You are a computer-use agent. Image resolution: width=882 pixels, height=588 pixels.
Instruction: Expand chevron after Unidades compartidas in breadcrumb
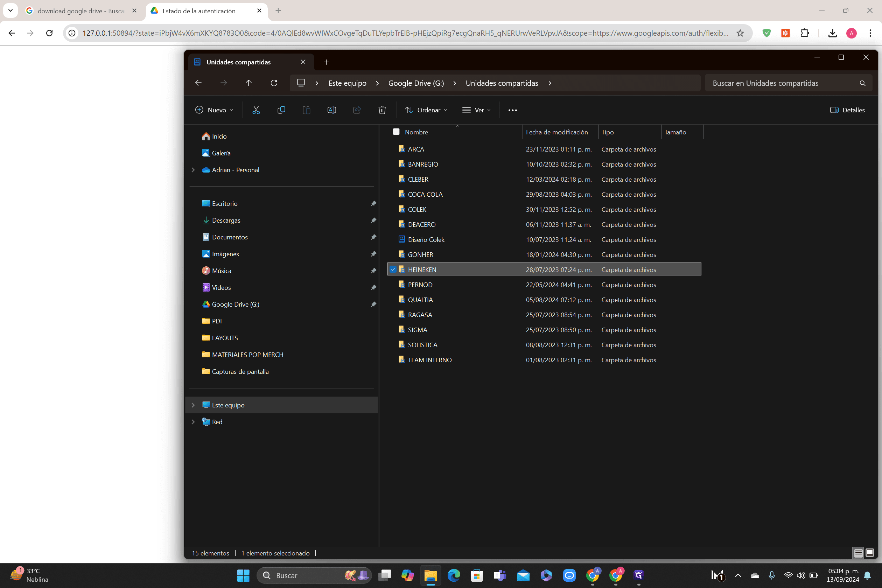(x=550, y=83)
